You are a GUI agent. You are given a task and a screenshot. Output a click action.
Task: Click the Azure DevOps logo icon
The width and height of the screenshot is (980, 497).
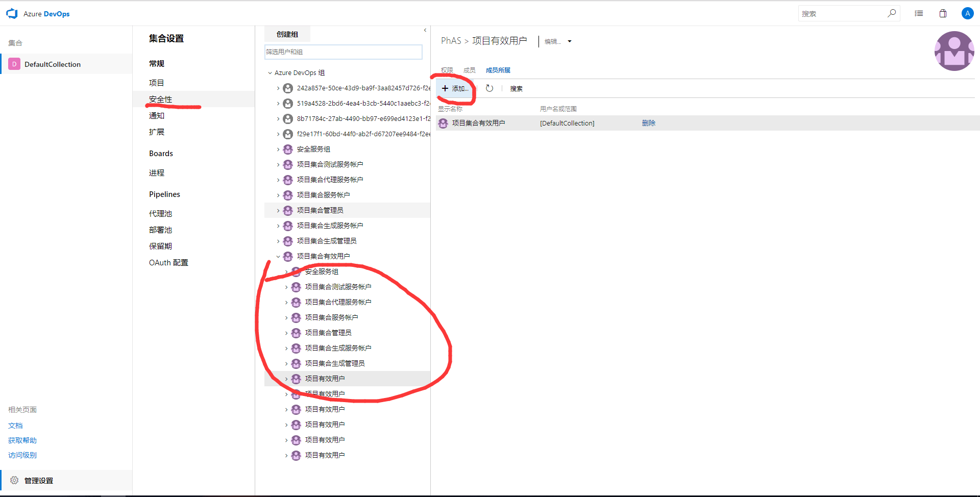coord(12,14)
